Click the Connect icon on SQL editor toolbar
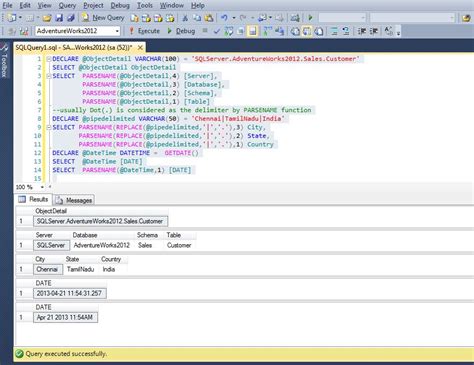Image resolution: width=474 pixels, height=365 pixels. [x=12, y=31]
